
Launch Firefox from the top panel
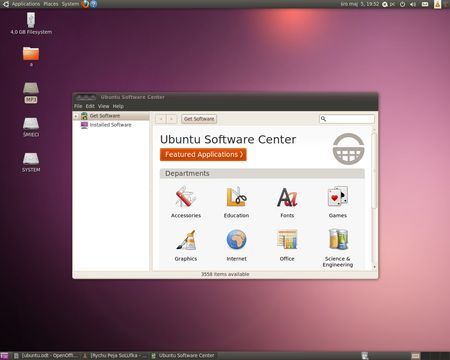tap(85, 4)
